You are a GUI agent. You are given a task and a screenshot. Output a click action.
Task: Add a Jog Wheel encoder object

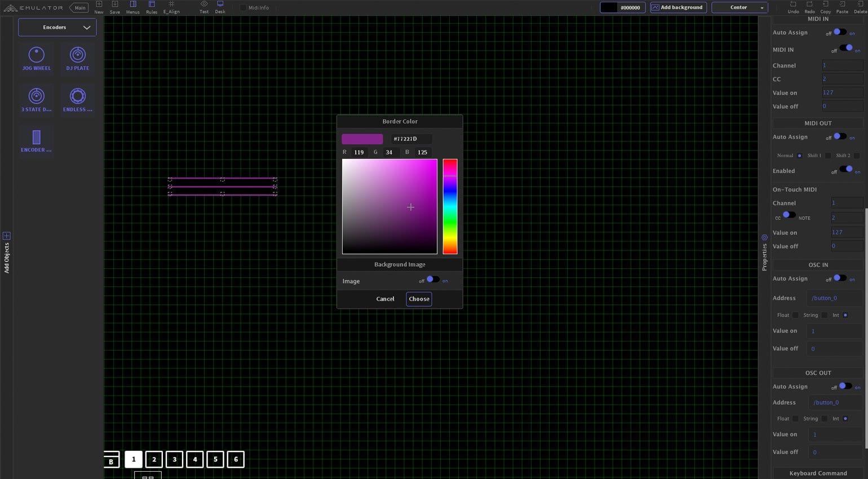[36, 55]
